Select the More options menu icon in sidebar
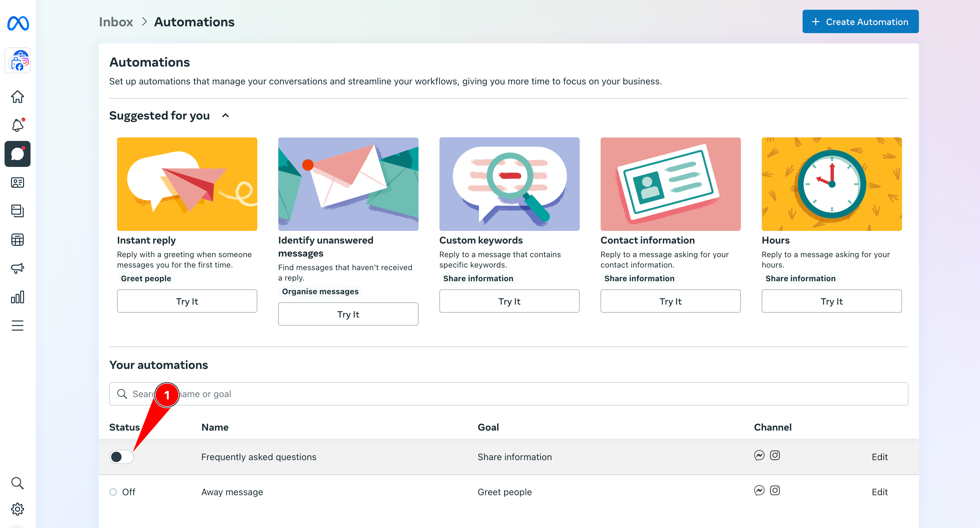980x528 pixels. point(18,326)
